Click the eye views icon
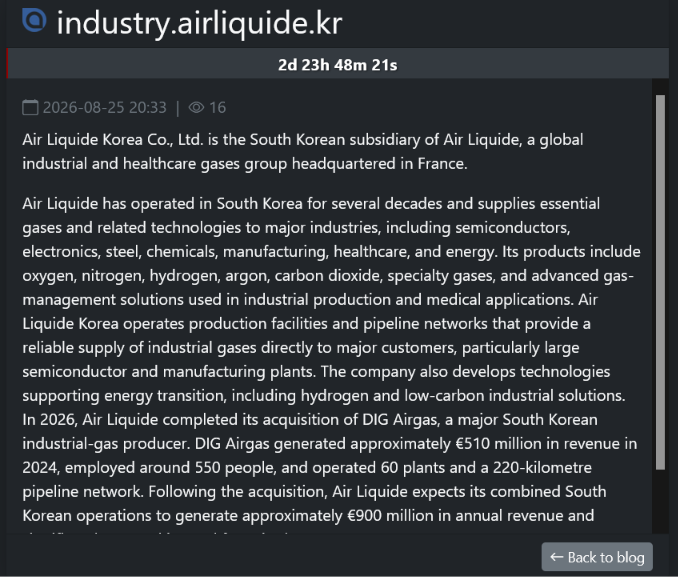The width and height of the screenshot is (678, 577). click(196, 107)
